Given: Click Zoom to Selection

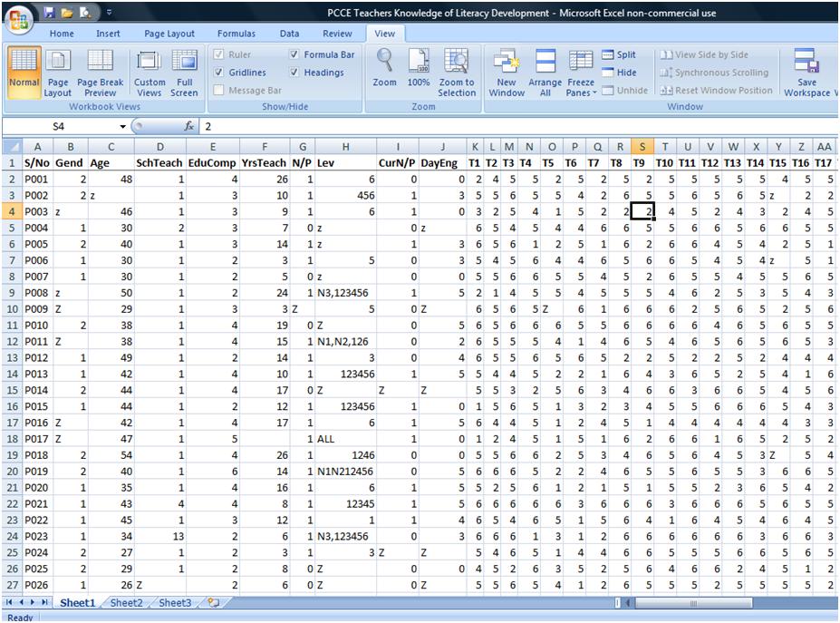Looking at the screenshot, I should [457, 73].
